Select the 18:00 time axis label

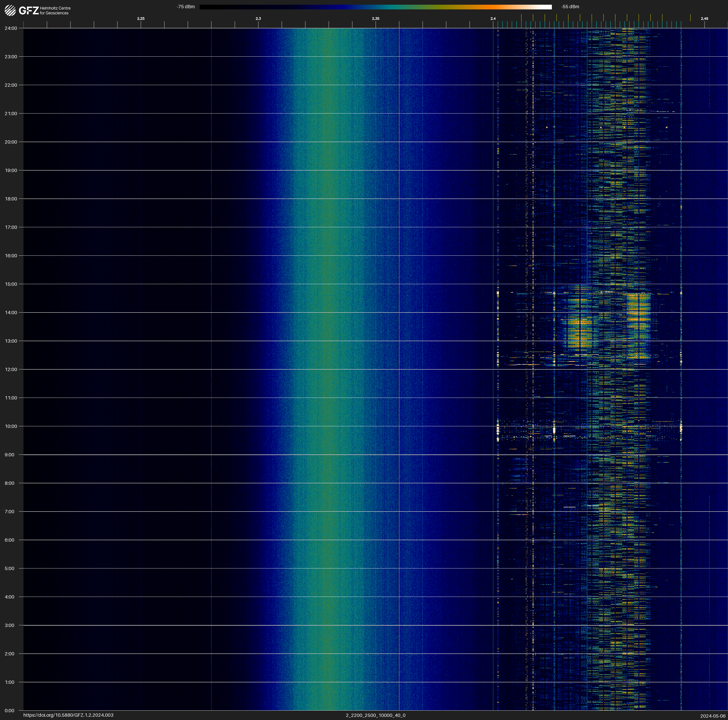tap(11, 199)
